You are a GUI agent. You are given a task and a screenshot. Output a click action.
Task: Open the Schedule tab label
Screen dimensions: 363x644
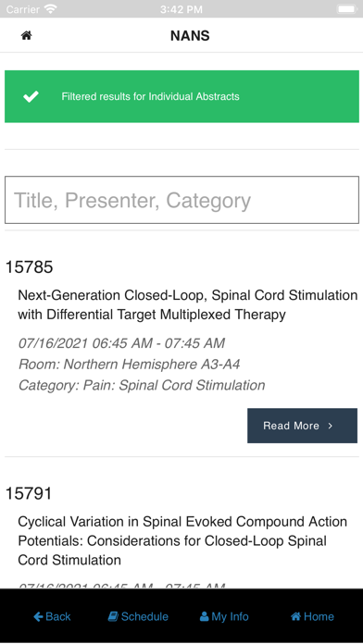click(x=144, y=616)
